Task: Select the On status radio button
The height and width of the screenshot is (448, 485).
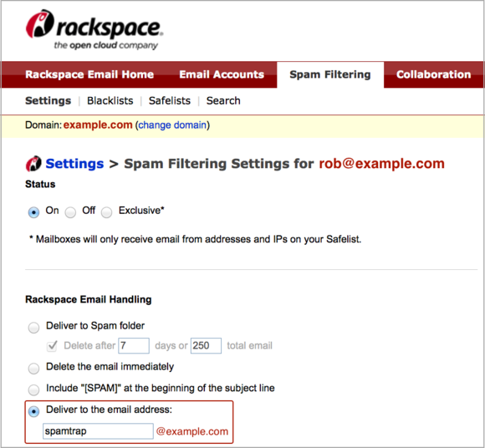Action: click(33, 212)
